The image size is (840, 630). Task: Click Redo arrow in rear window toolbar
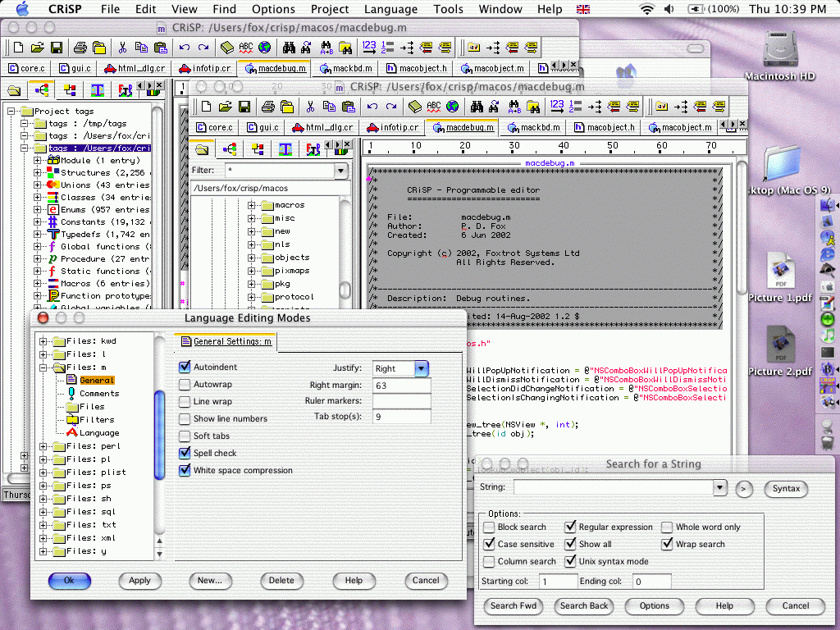203,48
